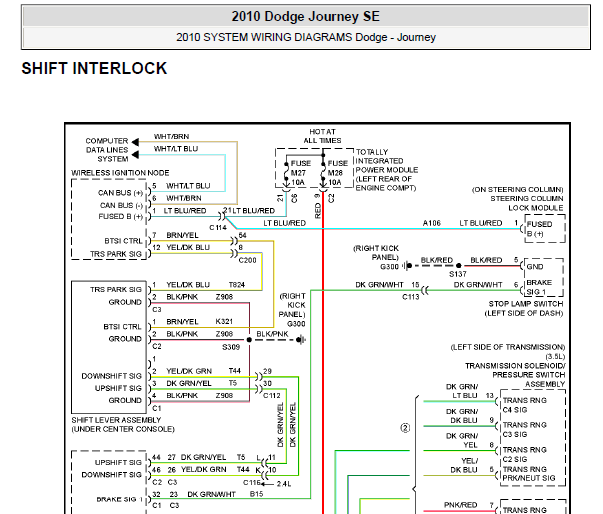Click the 'T824' circuit code

(x=237, y=285)
